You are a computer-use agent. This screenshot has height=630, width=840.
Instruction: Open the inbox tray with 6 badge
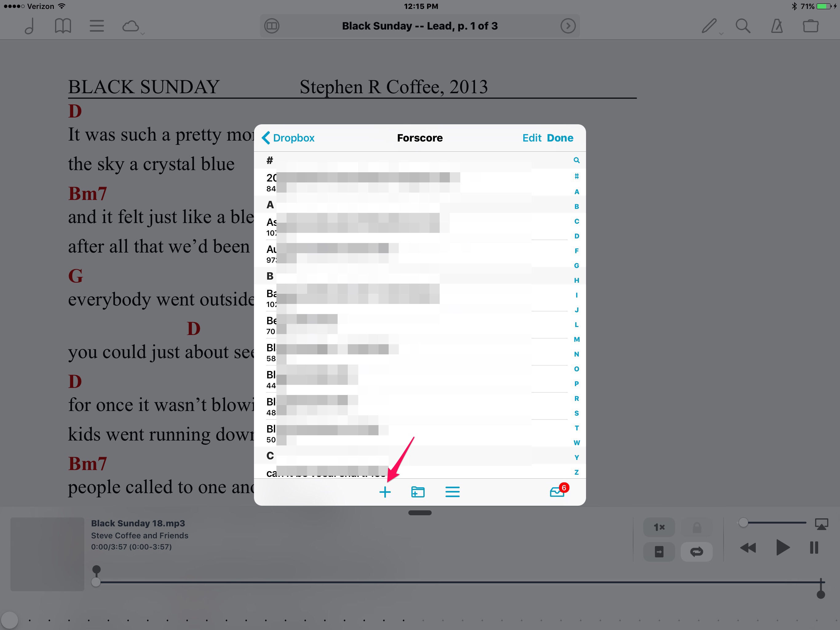557,492
